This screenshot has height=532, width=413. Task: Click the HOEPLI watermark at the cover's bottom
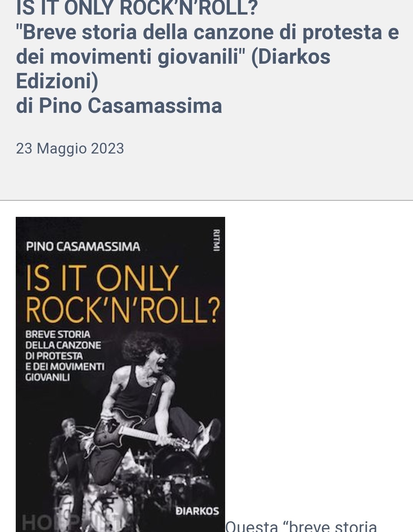73,523
